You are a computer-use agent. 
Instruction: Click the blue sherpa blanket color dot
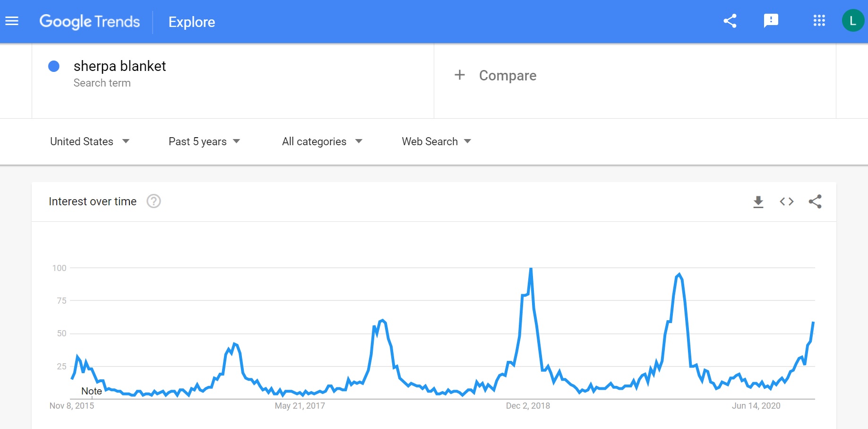tap(54, 66)
